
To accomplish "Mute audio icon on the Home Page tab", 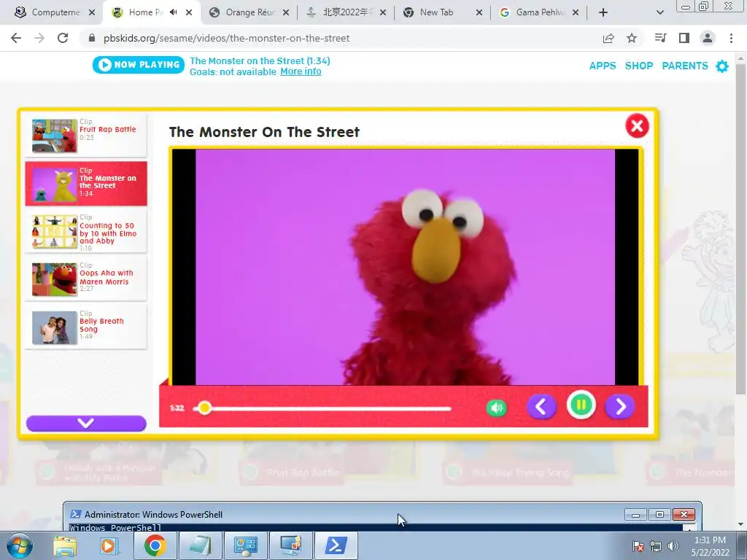I will tap(174, 12).
